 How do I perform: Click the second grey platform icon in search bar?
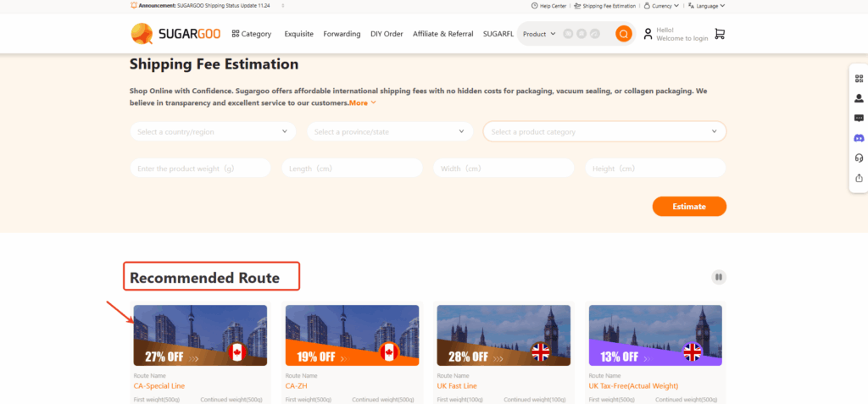pyautogui.click(x=581, y=34)
